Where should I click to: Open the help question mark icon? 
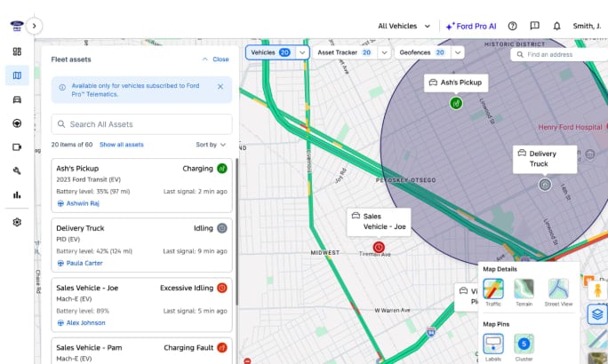click(513, 26)
